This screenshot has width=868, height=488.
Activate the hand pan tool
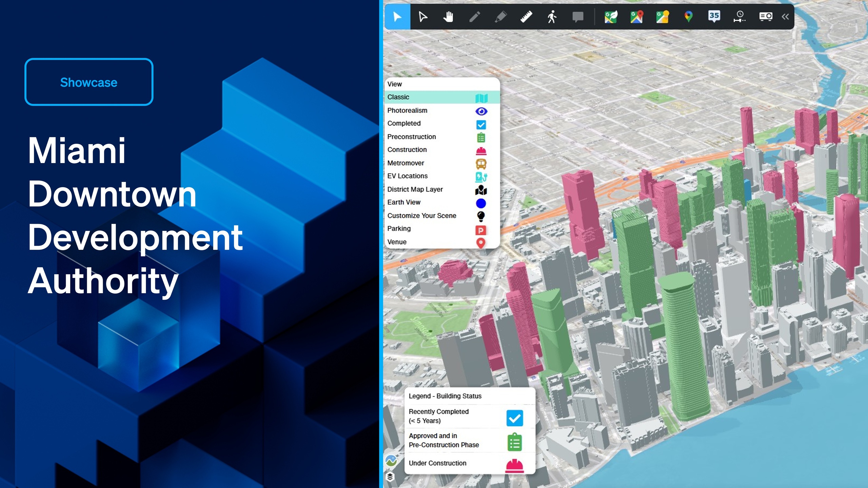[x=449, y=17]
